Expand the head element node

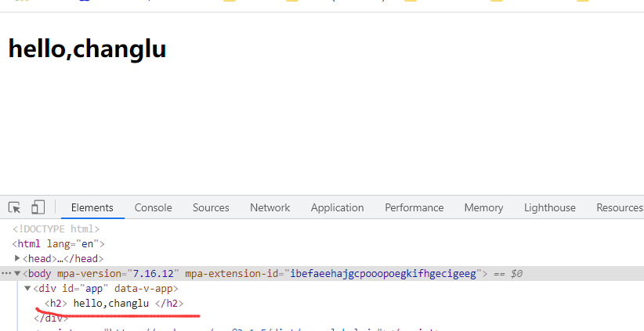pyautogui.click(x=17, y=258)
